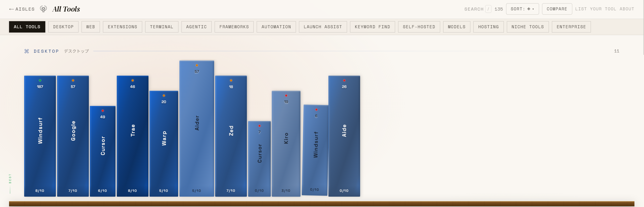Click the orange status dot on Aider
The height and width of the screenshot is (207, 644).
point(197,65)
